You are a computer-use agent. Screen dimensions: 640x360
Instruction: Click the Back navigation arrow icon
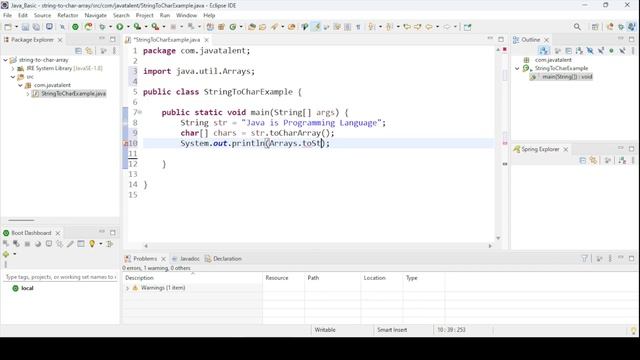(429, 27)
